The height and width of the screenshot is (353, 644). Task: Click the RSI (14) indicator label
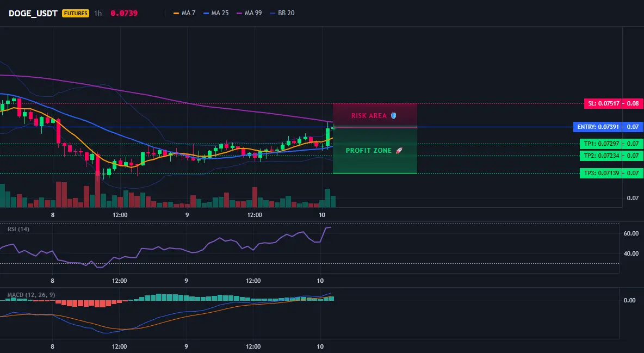point(18,229)
